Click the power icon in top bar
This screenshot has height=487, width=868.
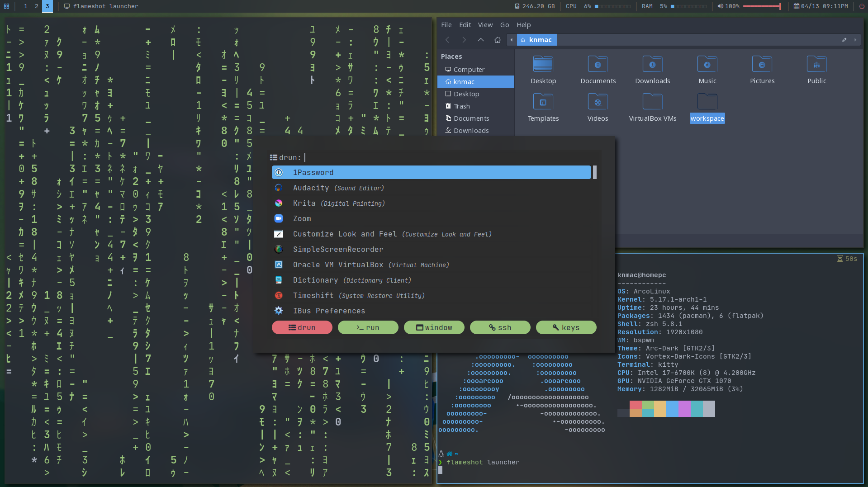coord(862,6)
